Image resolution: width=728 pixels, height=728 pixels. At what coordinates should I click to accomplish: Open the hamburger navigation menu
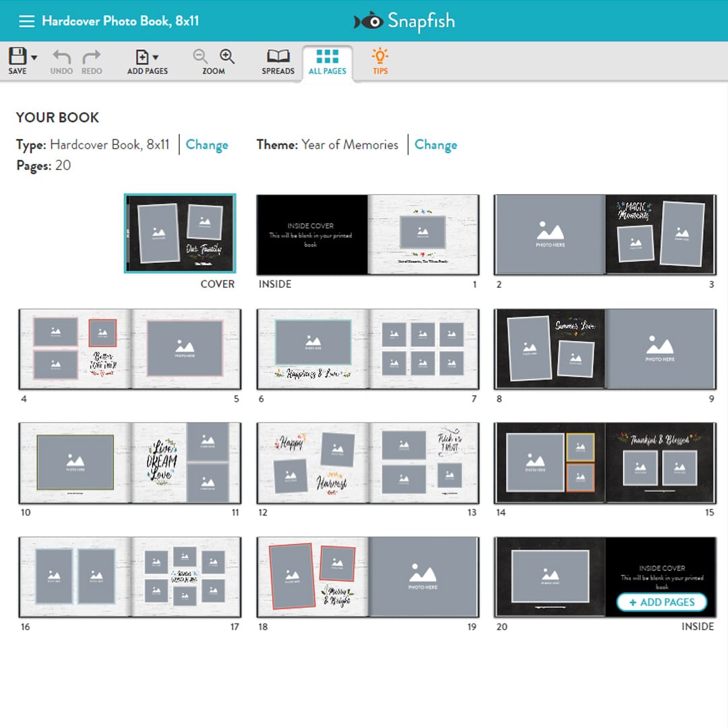click(27, 20)
